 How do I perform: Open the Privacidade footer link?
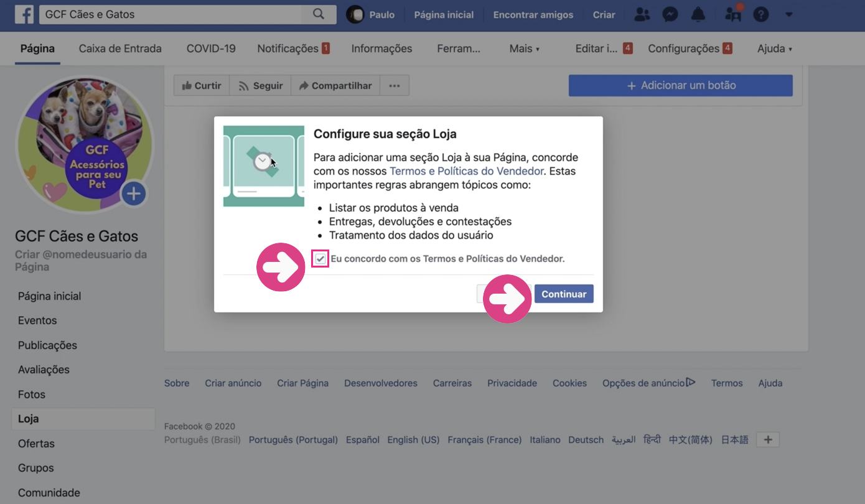[512, 383]
